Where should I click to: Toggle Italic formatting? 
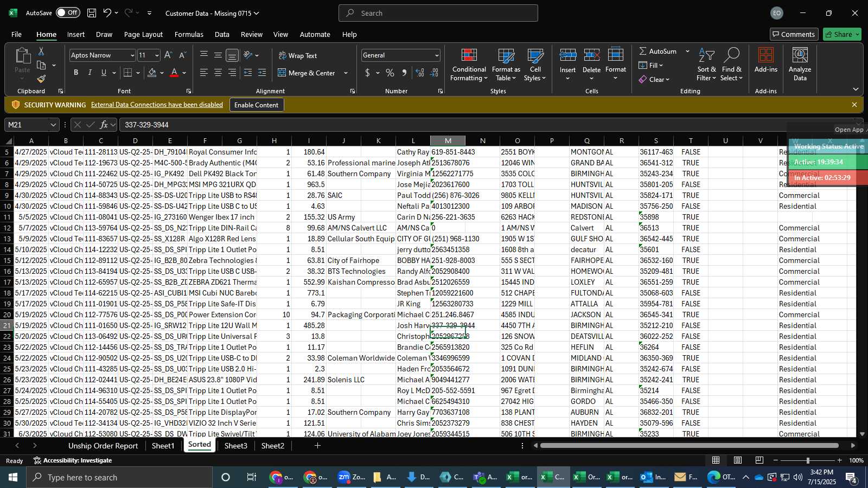click(90, 73)
